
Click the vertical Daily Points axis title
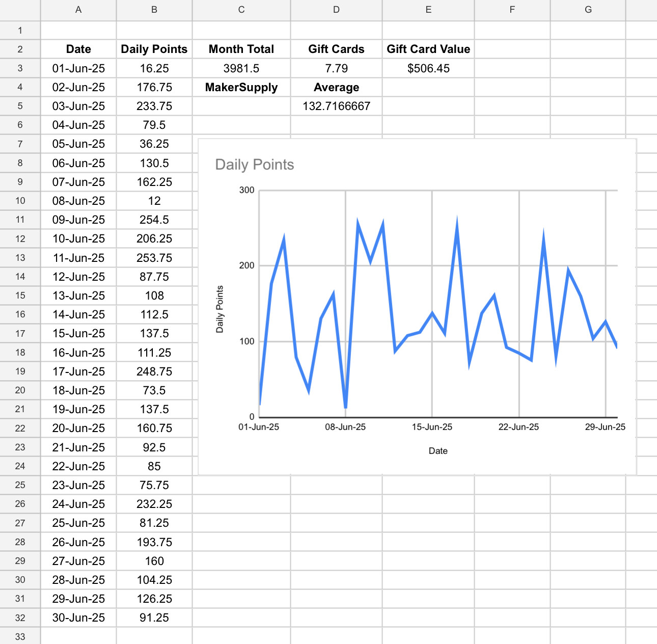[220, 309]
